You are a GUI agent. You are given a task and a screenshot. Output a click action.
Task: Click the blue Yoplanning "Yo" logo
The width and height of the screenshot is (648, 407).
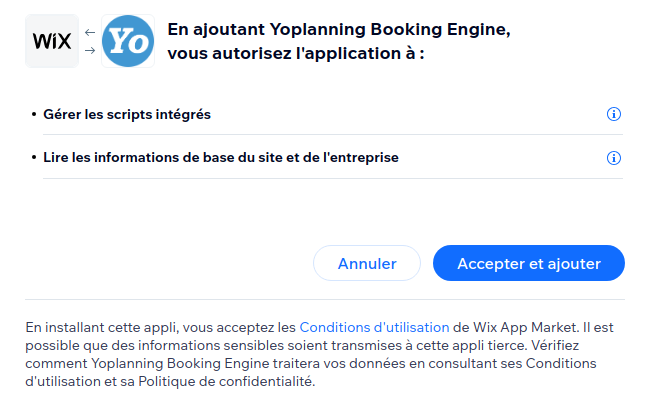(x=128, y=41)
